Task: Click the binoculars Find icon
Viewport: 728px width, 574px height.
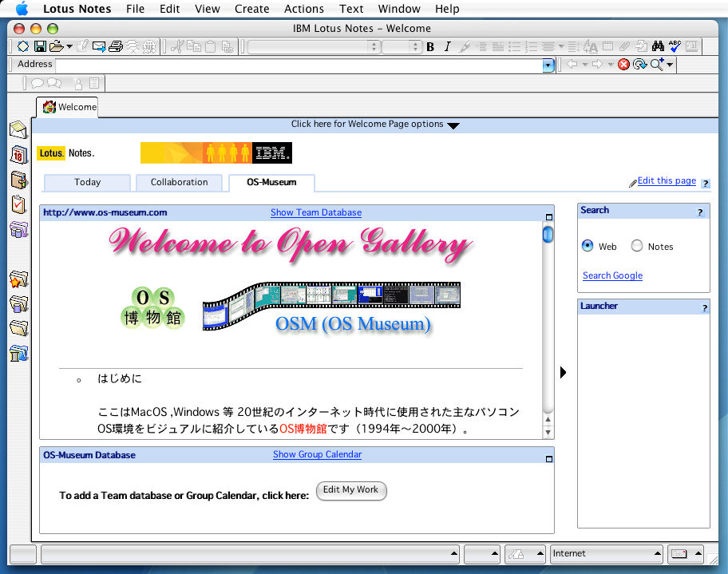Action: pos(658,46)
